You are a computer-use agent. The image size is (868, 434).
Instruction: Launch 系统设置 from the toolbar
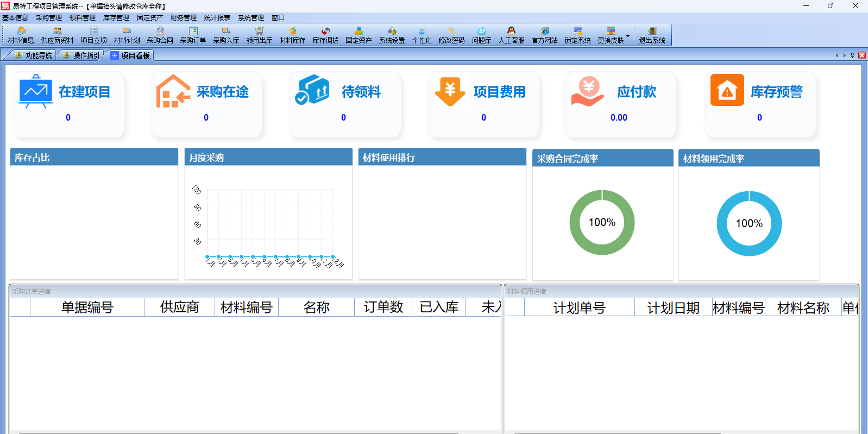click(x=392, y=35)
